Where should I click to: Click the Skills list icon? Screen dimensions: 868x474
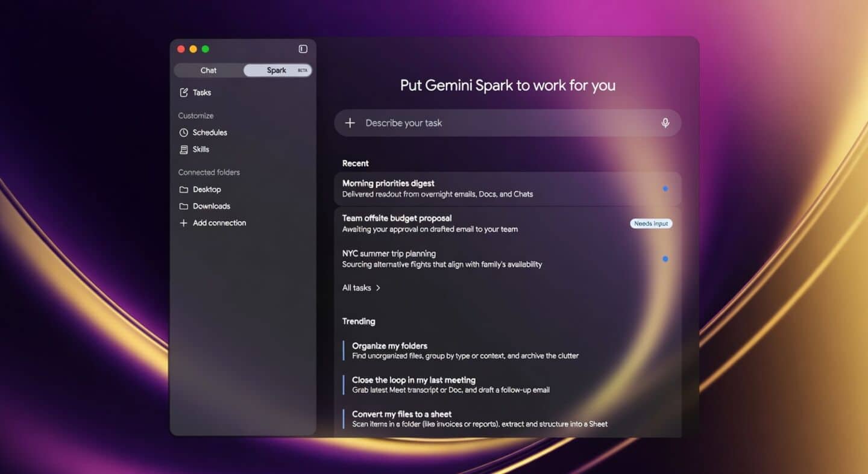click(184, 149)
